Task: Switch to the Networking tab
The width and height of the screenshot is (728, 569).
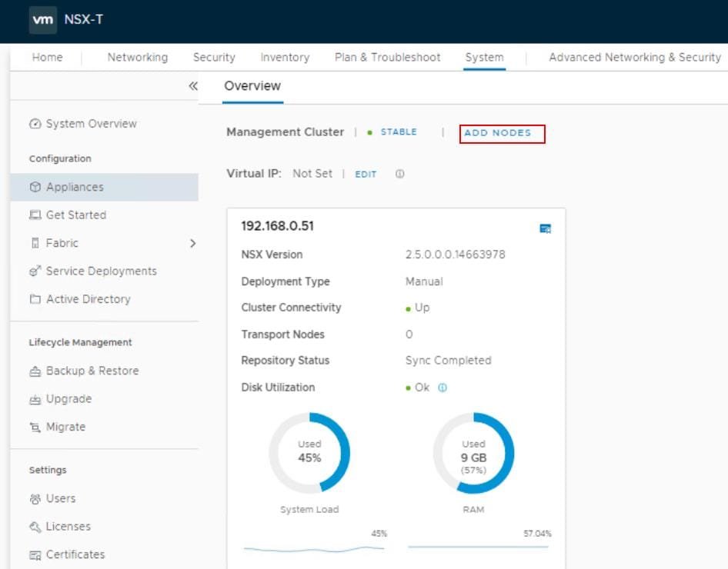Action: click(x=137, y=58)
